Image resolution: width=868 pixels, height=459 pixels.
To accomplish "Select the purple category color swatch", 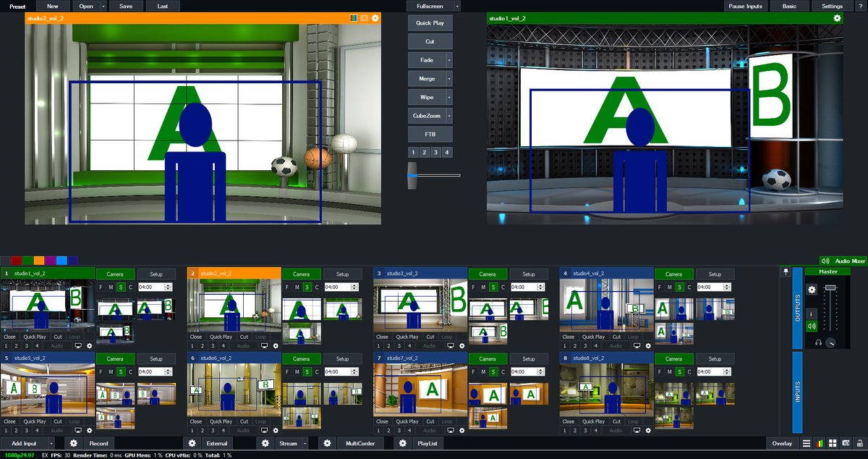I will point(51,261).
